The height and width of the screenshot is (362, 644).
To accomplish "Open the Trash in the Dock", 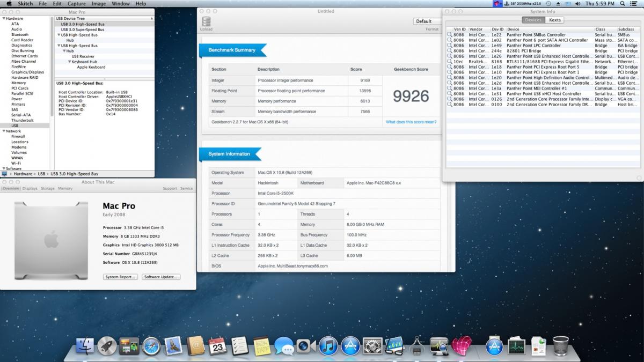I will [560, 346].
